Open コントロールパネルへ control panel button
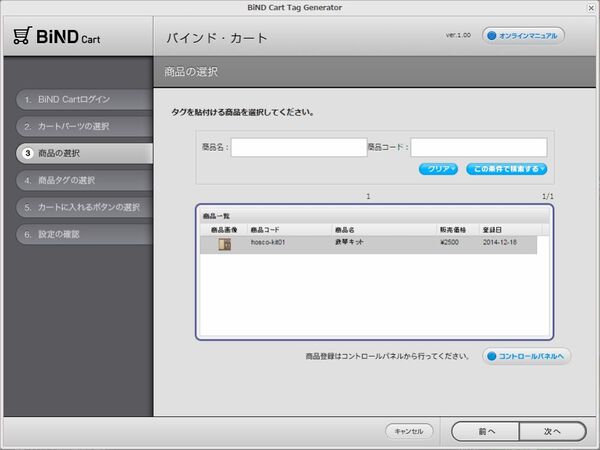 [526, 356]
